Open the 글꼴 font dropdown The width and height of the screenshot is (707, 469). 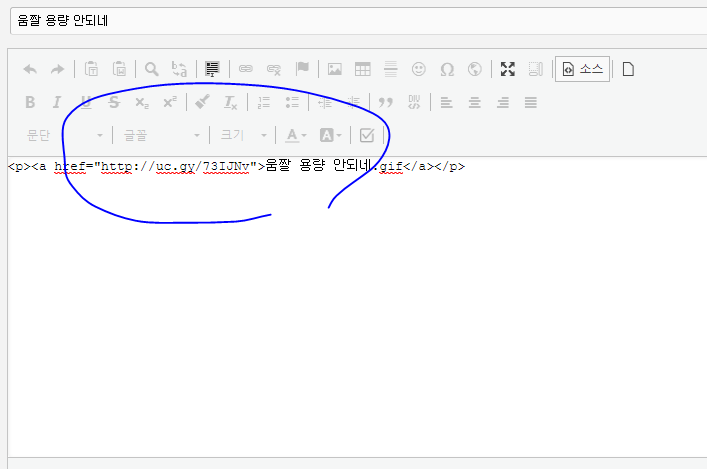click(161, 135)
